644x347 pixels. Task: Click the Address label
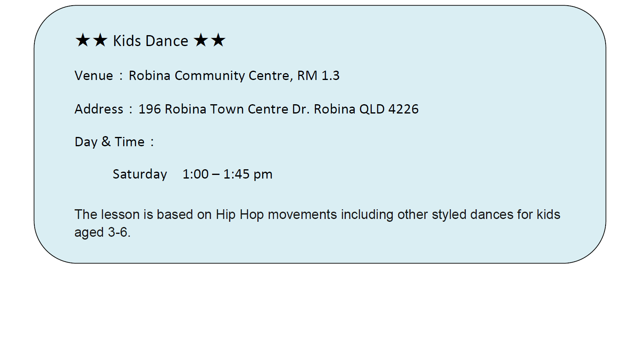click(99, 109)
